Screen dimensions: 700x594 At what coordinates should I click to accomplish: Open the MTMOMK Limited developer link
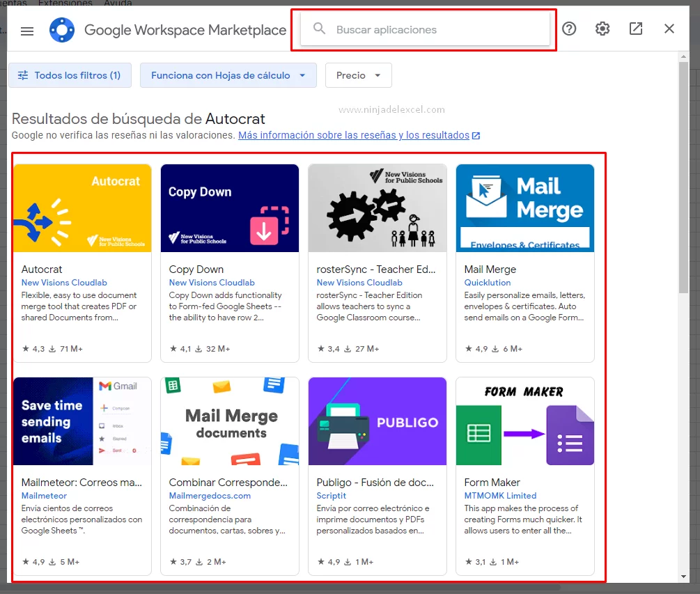500,496
